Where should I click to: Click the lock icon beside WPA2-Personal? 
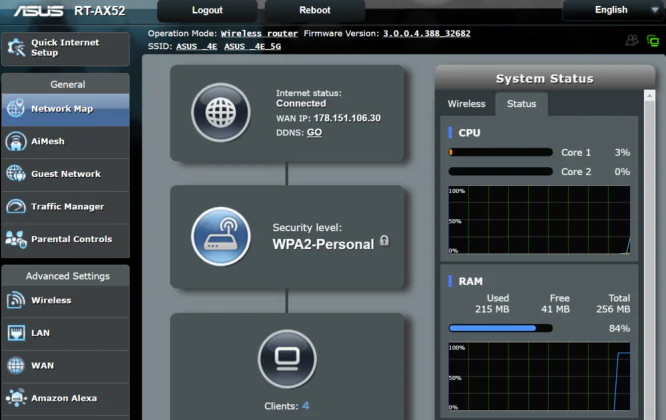point(384,241)
